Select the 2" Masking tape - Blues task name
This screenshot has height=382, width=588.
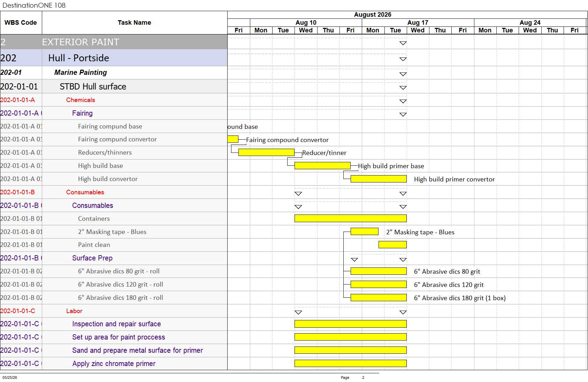[x=112, y=232]
